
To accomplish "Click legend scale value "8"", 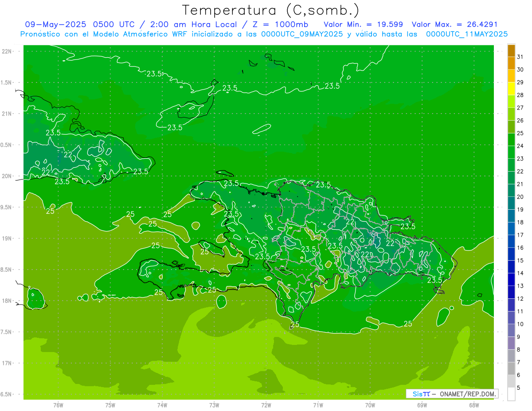I will tap(519, 349).
